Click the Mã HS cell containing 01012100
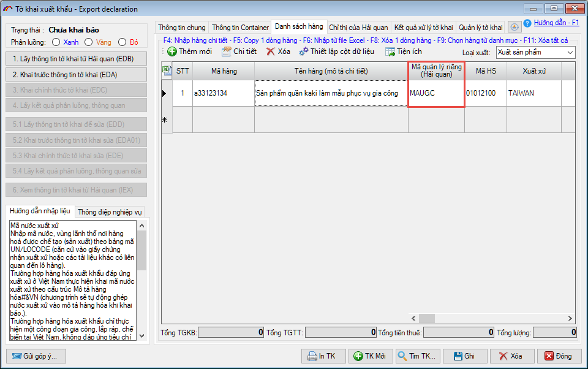The width and height of the screenshot is (588, 369). pos(484,94)
